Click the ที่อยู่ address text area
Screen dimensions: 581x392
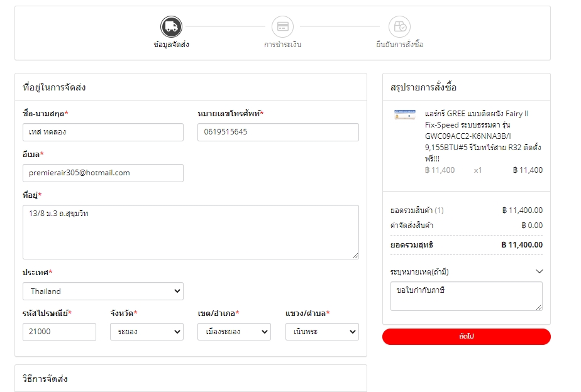click(191, 232)
